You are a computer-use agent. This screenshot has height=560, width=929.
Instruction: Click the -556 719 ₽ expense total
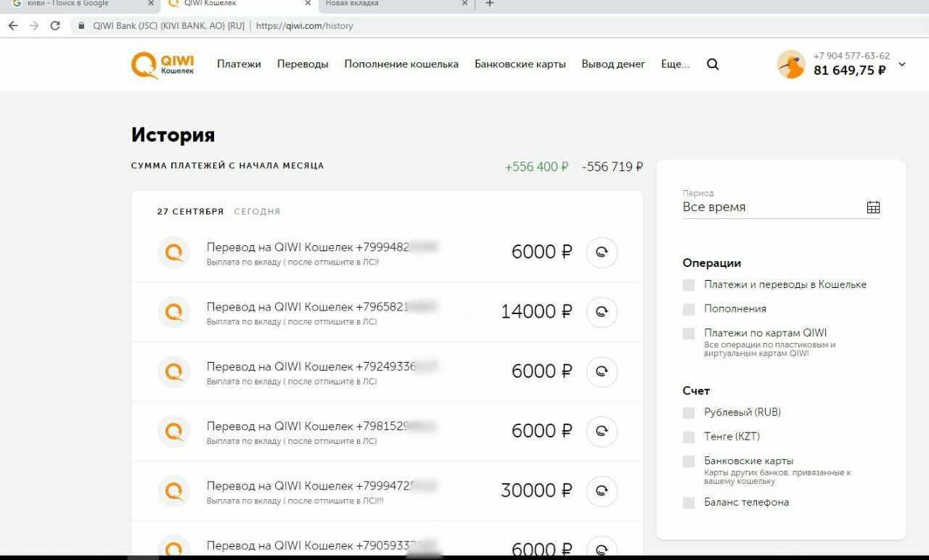[613, 167]
